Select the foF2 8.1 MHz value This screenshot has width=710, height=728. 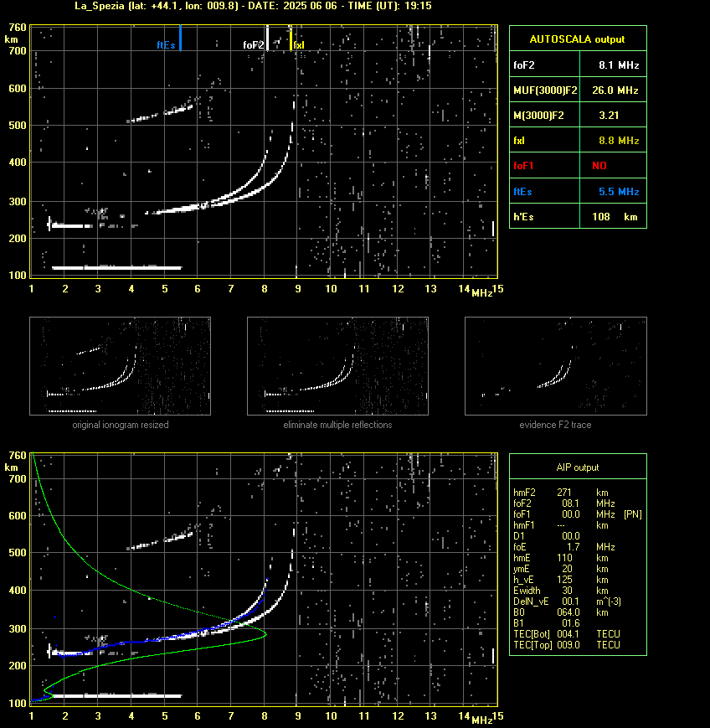(x=619, y=65)
